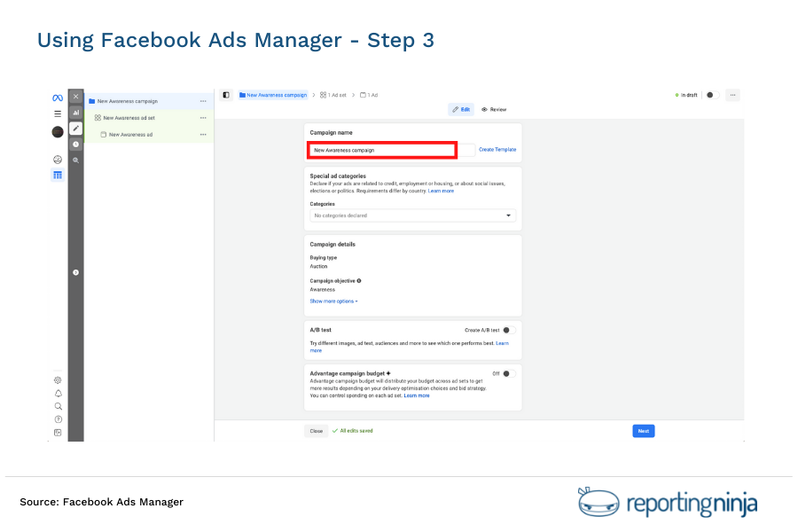Image resolution: width=798 pixels, height=532 pixels.
Task: Click the feedback smiley icon in the sidebar
Action: point(57,160)
